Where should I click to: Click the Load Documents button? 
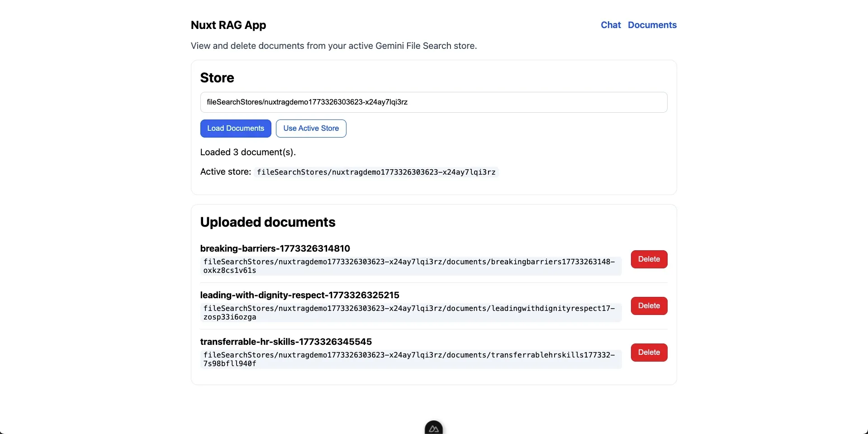click(x=236, y=129)
